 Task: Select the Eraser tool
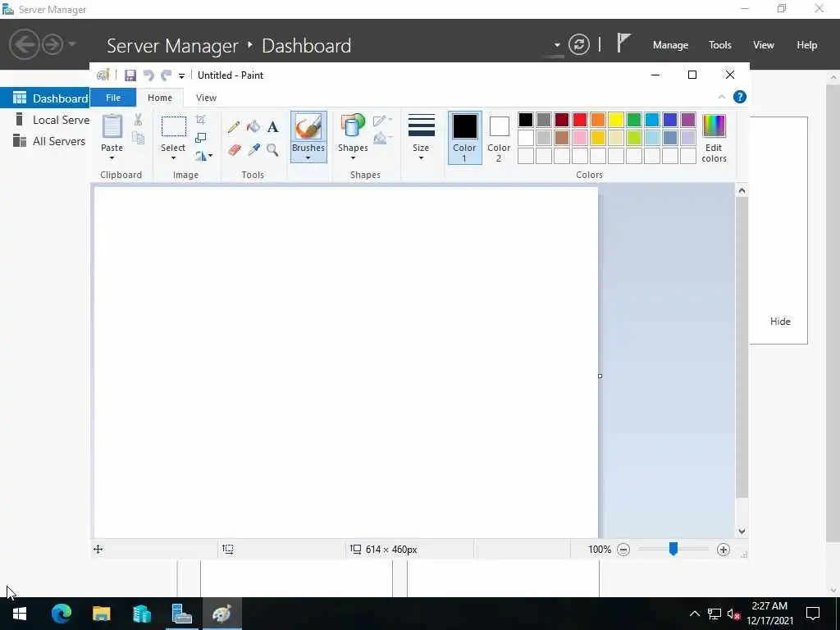coord(234,149)
